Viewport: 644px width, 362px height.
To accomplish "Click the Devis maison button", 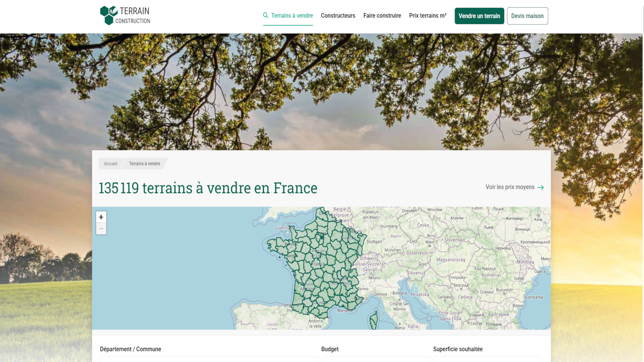I will 527,16.
